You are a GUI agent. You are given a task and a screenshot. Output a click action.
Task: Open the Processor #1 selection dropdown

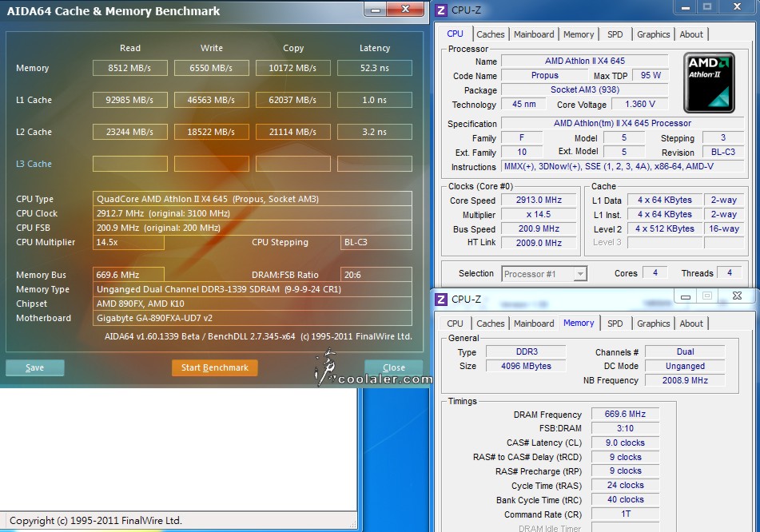coord(544,274)
